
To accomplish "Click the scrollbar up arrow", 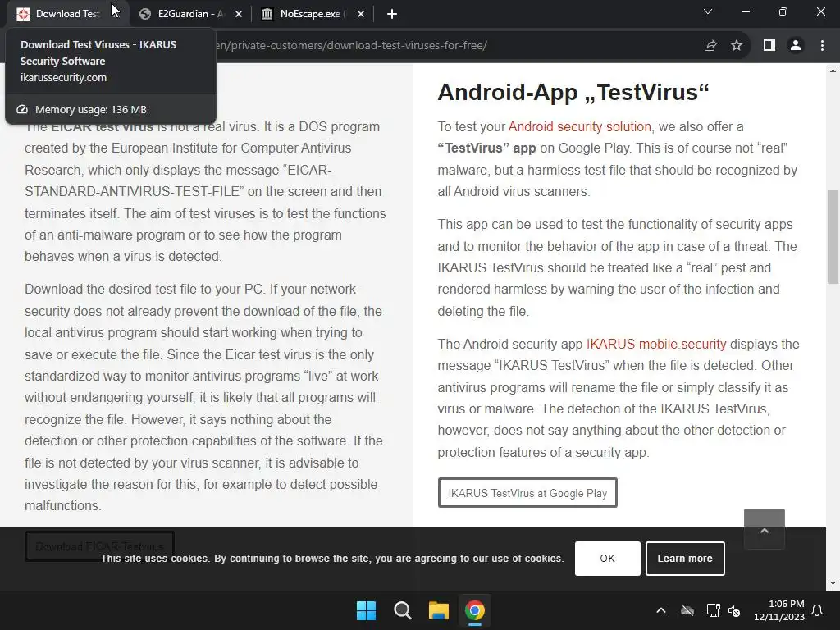I will point(833,71).
